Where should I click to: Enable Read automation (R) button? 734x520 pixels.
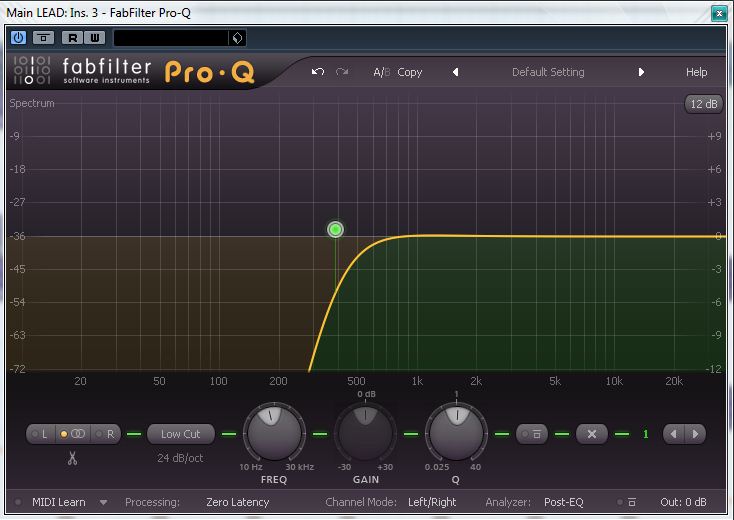coord(73,37)
